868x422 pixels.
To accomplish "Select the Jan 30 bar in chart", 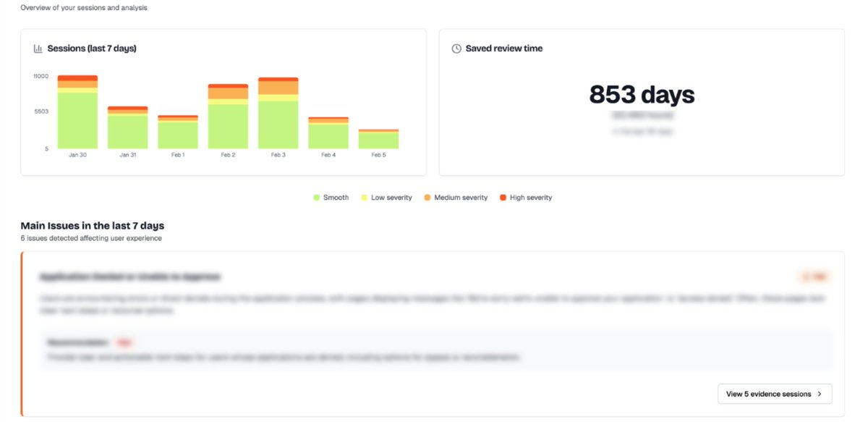I will [x=77, y=112].
